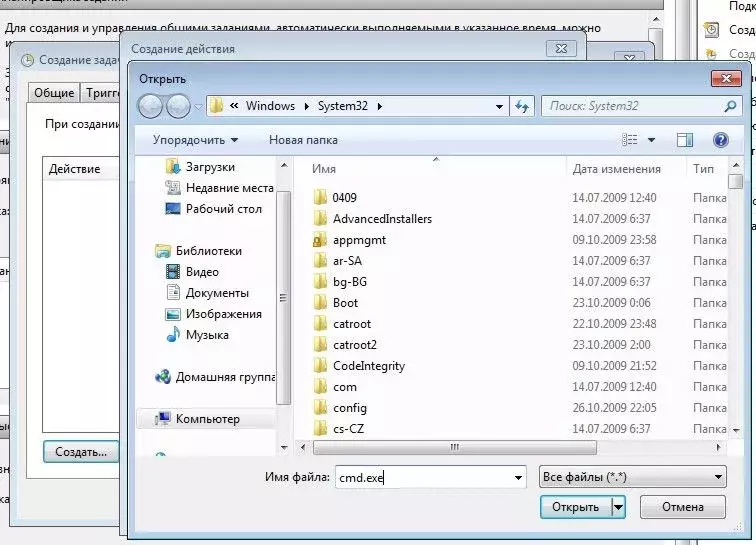Switch to the Общие tab in task window
756x545 pixels.
pos(54,93)
